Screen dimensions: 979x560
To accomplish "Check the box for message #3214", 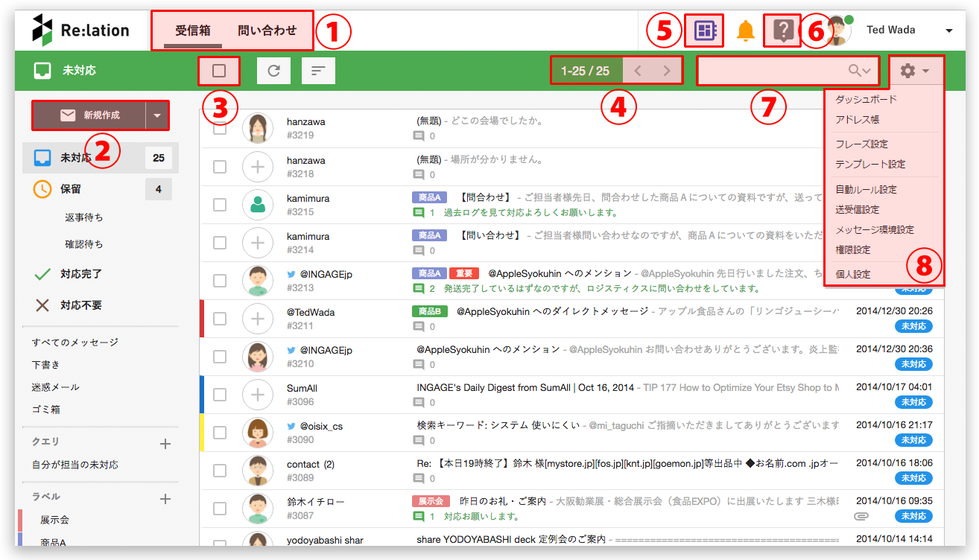I will [x=220, y=243].
